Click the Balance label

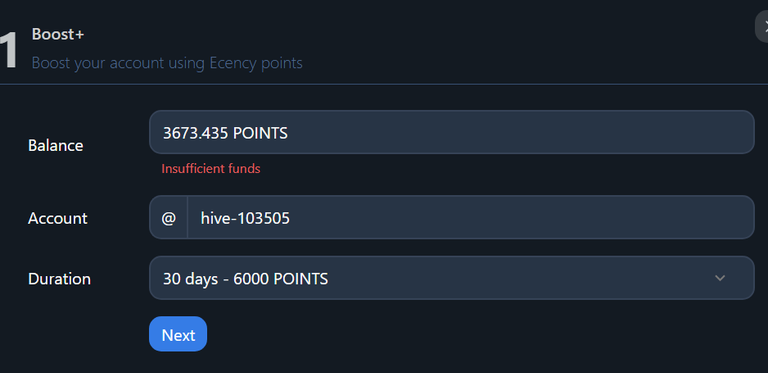[x=55, y=145]
